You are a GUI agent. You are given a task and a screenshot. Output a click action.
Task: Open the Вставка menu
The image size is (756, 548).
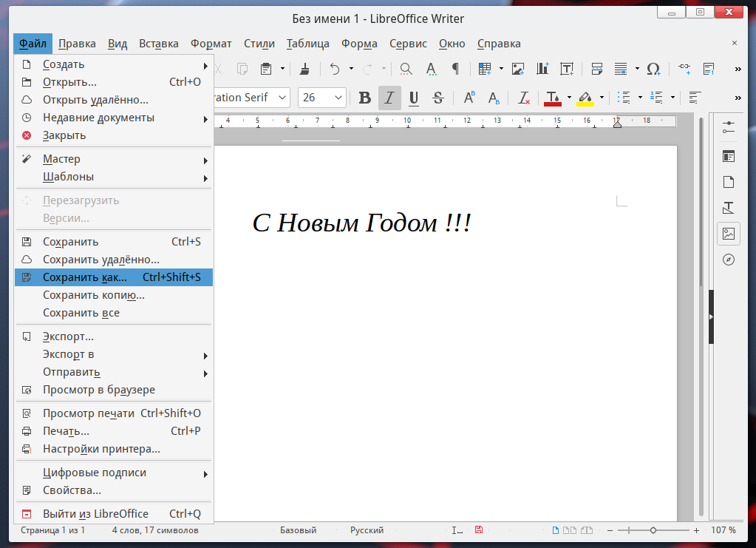click(159, 44)
